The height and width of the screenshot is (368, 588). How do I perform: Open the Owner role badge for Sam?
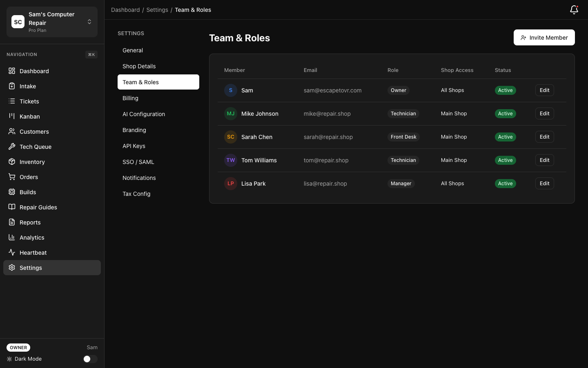click(x=398, y=90)
